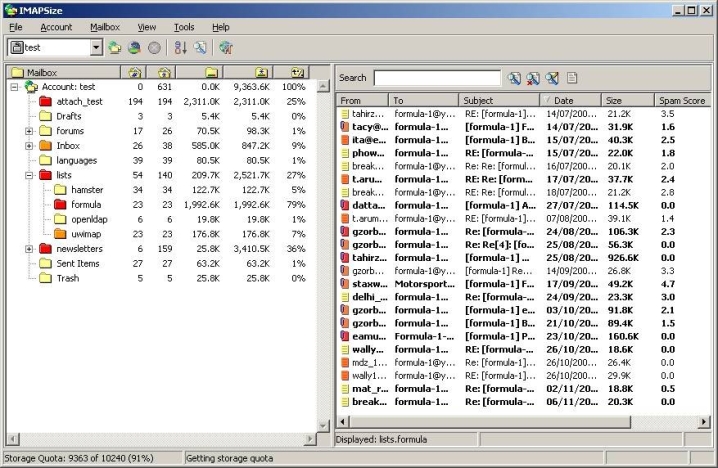Click the globe icon in the main toolbar
Image resolution: width=718 pixels, height=468 pixels.
134,47
